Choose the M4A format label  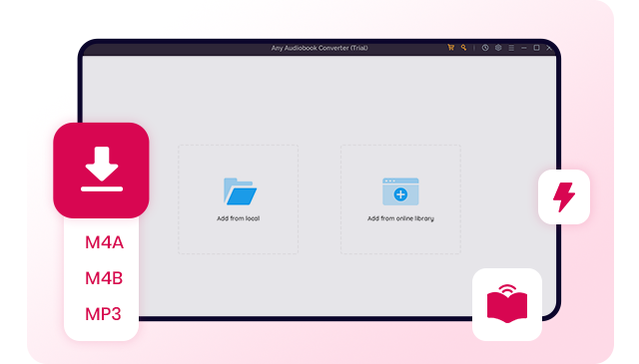pos(104,242)
